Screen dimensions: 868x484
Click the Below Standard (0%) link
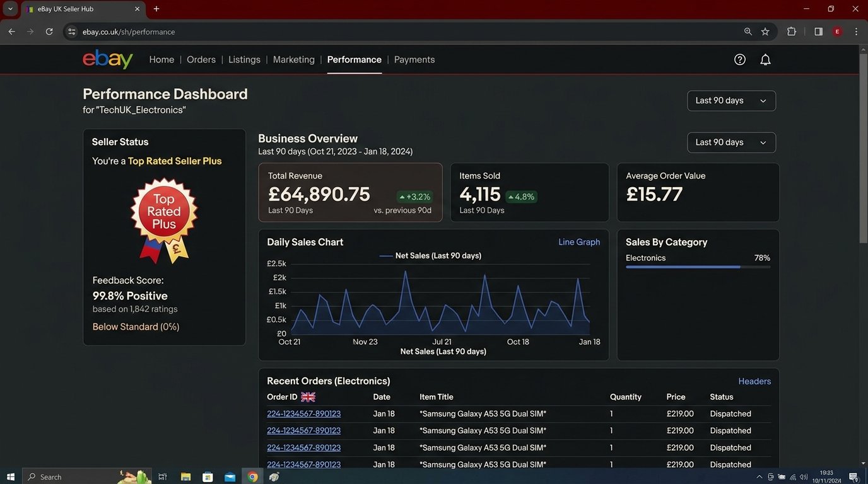tap(136, 326)
